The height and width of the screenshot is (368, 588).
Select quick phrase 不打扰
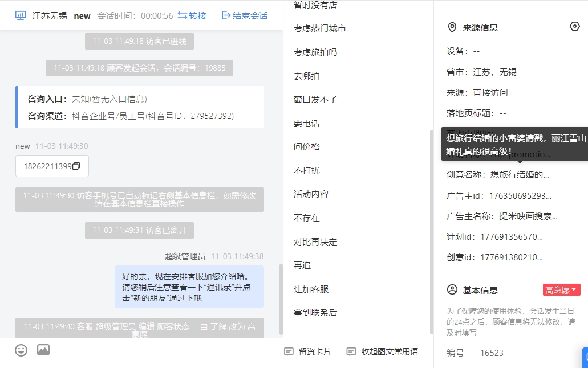pyautogui.click(x=306, y=170)
